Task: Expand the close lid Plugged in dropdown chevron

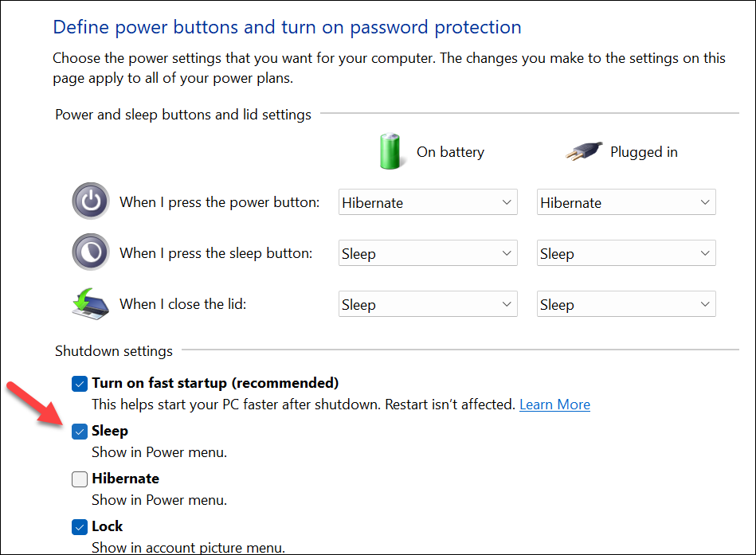Action: pyautogui.click(x=703, y=303)
